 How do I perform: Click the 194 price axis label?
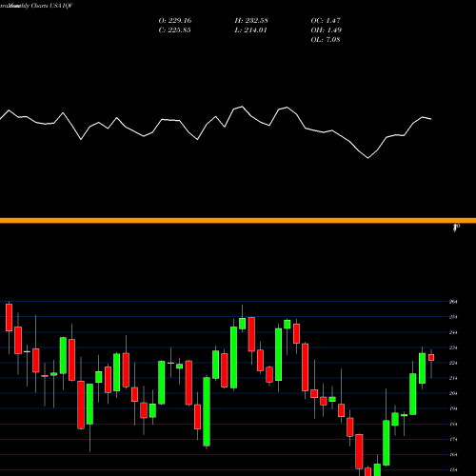pyautogui.click(x=453, y=408)
